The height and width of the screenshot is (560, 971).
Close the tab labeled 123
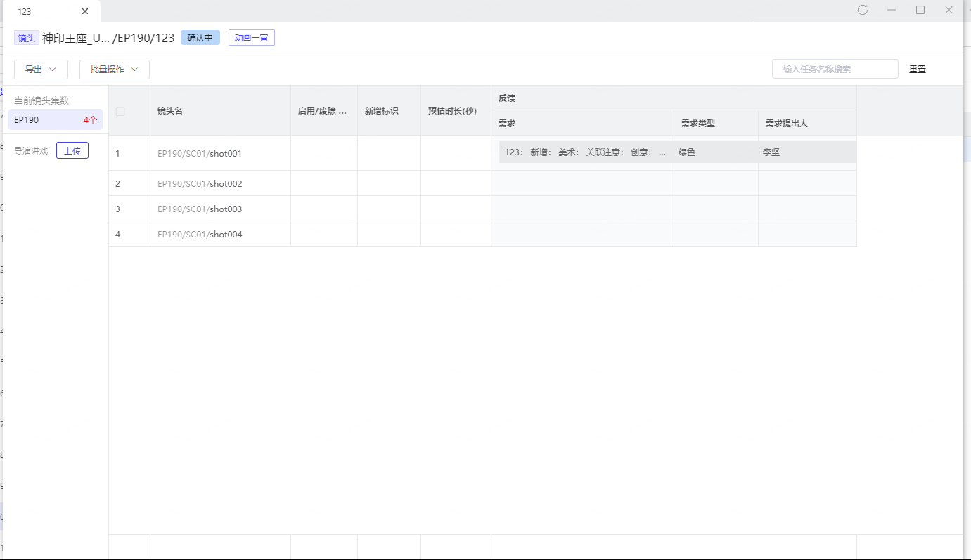(85, 11)
